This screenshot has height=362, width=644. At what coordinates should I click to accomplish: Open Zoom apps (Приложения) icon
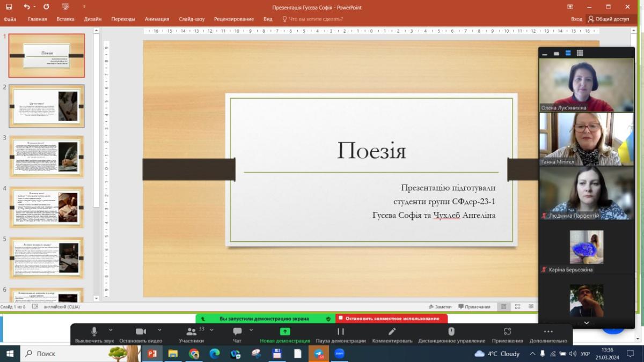(x=507, y=331)
